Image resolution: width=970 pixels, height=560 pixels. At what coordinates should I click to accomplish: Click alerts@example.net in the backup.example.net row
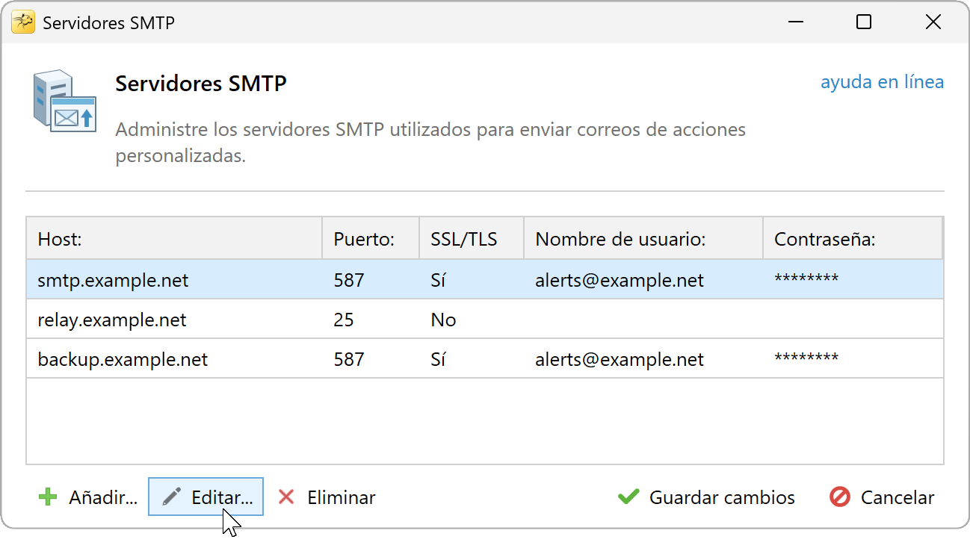[620, 360]
